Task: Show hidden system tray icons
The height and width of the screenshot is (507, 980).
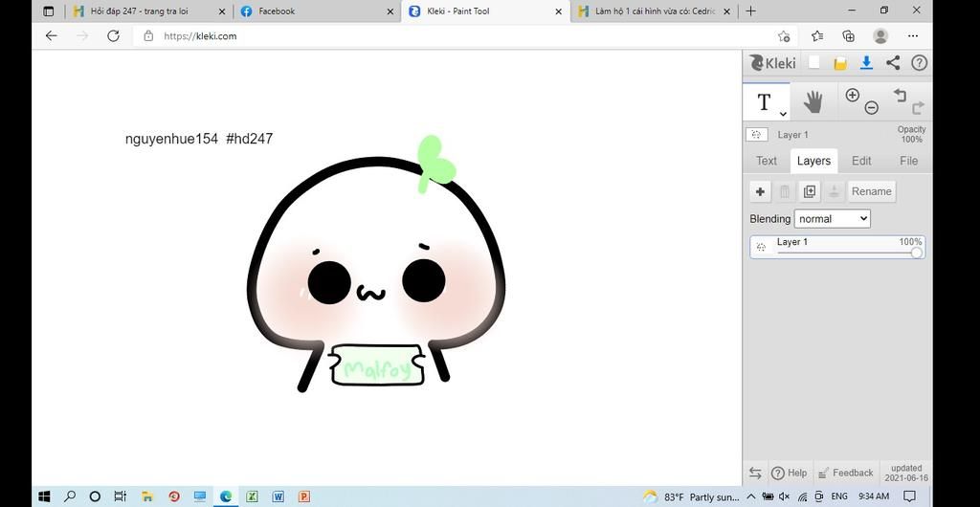Action: click(x=751, y=496)
